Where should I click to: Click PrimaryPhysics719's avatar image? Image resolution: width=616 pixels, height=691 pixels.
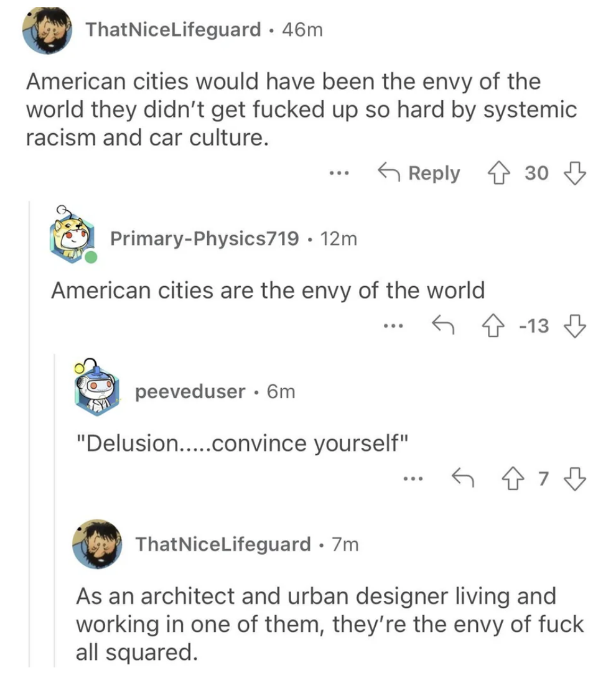pyautogui.click(x=73, y=239)
